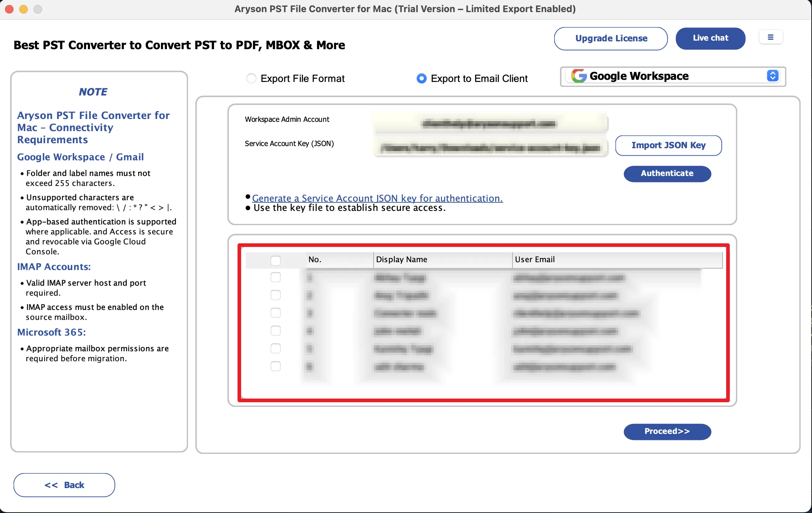Open the hamburger menu icon

(771, 37)
